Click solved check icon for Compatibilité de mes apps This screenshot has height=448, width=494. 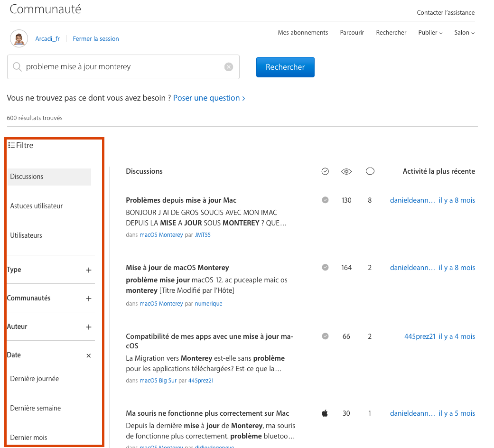325,336
